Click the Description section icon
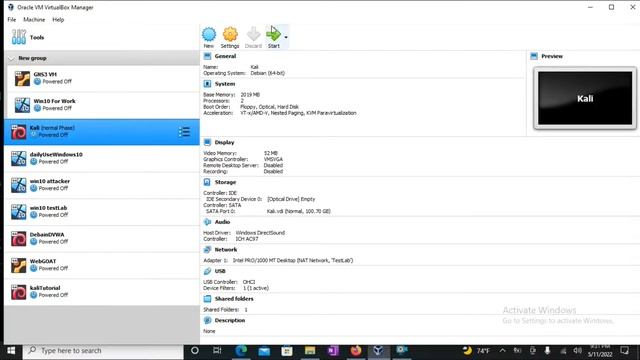Screen dimensions: 640x360 tap(207, 320)
